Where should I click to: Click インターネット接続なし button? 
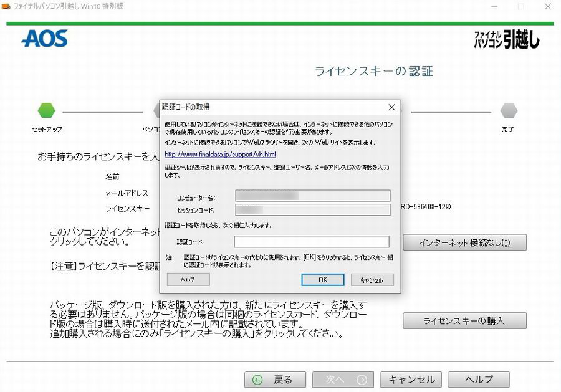click(x=464, y=242)
